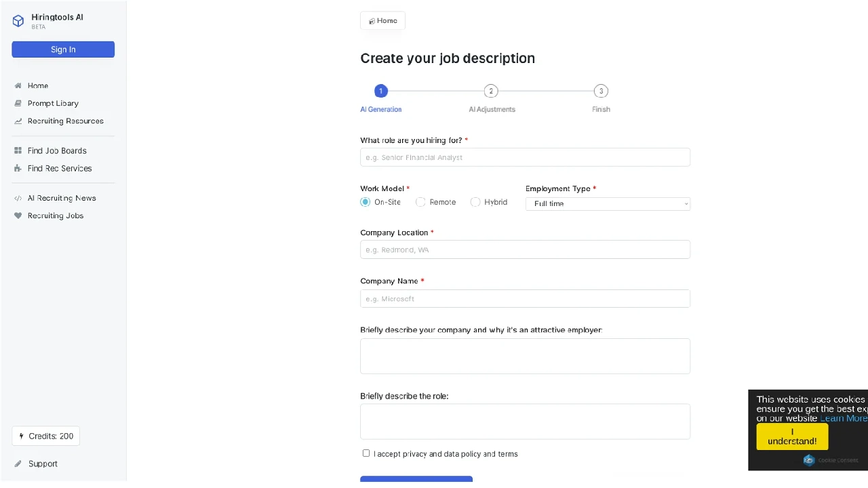
Task: Select the Remote work model option
Action: click(x=420, y=202)
